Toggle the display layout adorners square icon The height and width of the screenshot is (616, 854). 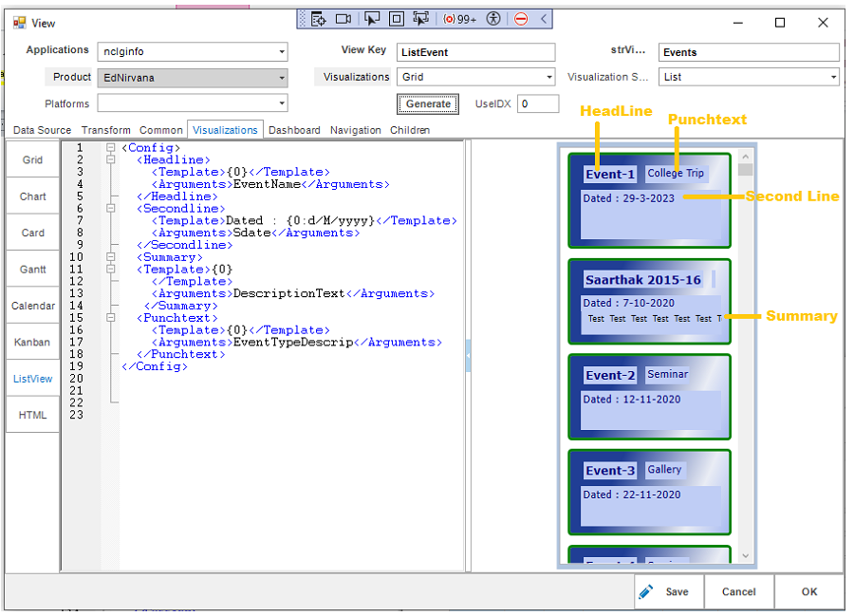click(x=397, y=19)
